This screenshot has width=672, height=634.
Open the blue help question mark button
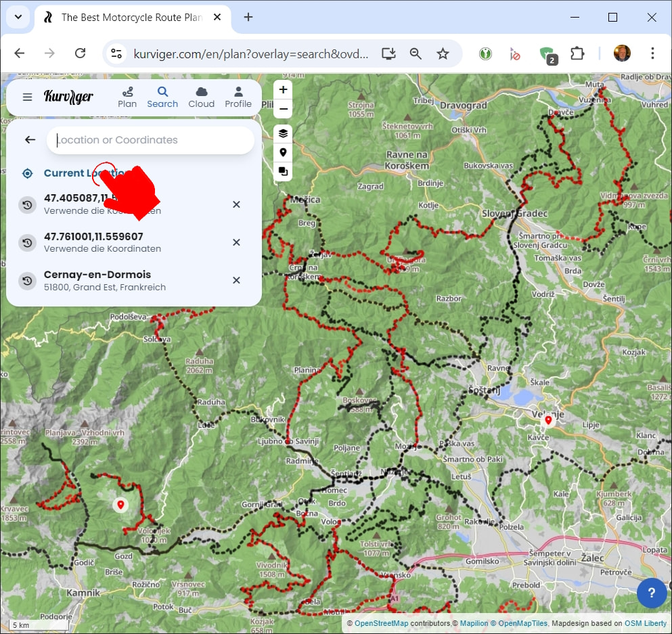pyautogui.click(x=651, y=593)
